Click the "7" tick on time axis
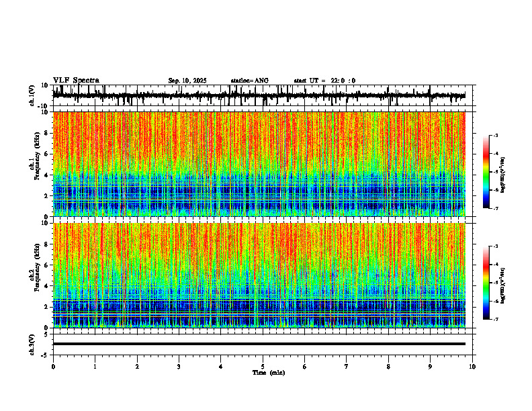Viewport: 532px width, 411px height. 347,367
